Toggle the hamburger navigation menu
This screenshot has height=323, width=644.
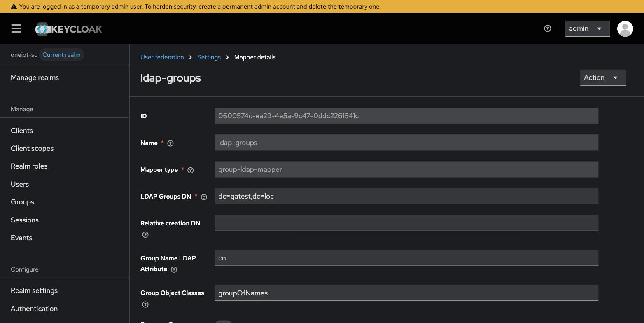[16, 28]
